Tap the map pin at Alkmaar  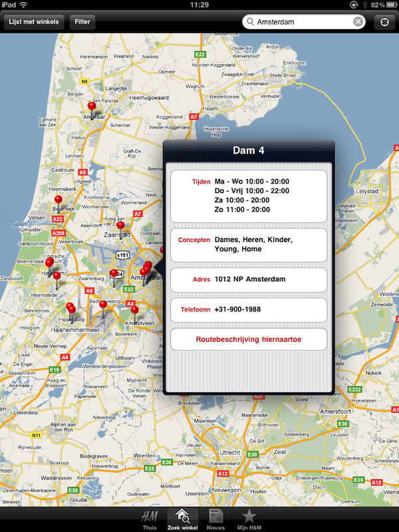point(92,106)
